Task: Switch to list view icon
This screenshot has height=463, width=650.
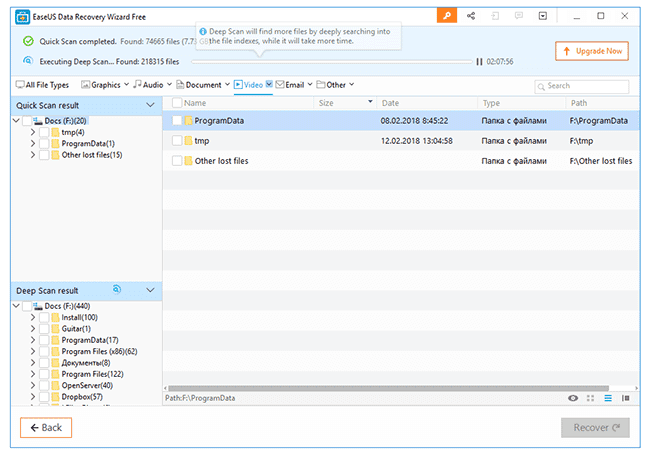Action: click(x=608, y=398)
